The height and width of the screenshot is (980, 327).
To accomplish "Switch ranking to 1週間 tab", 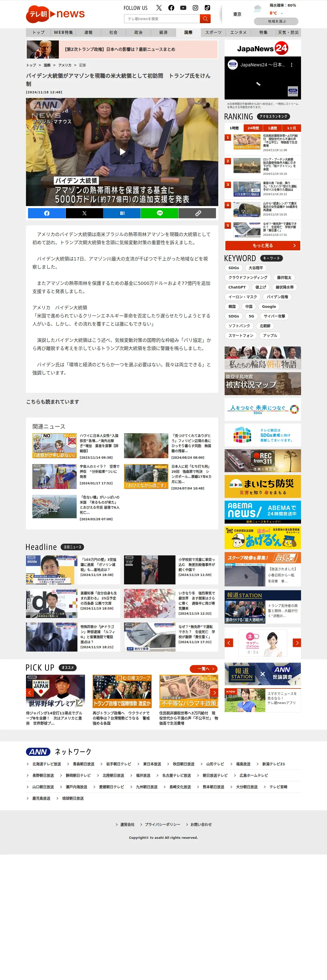I will (272, 128).
